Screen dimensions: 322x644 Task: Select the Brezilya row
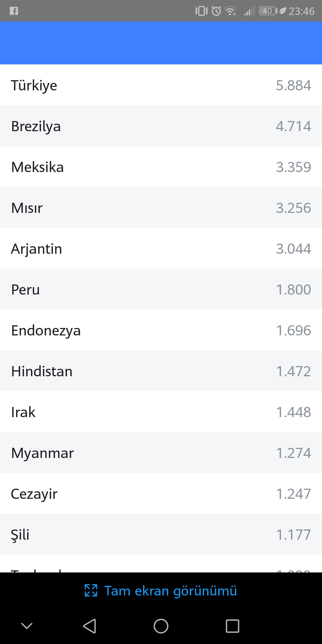click(x=161, y=126)
